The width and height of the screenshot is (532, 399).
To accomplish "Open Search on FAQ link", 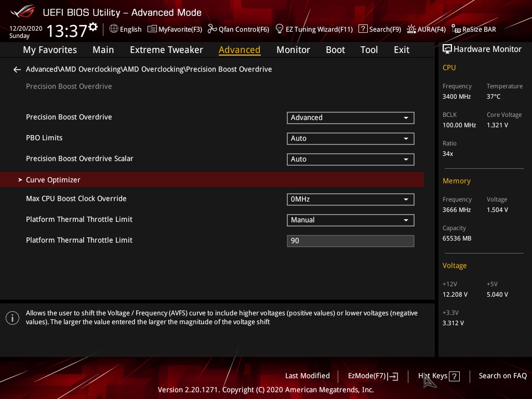I will pyautogui.click(x=503, y=376).
